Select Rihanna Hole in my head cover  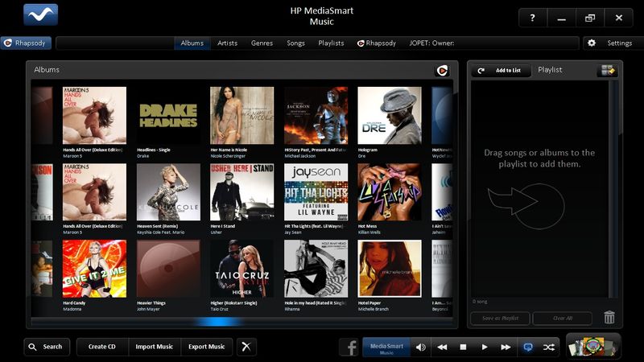pyautogui.click(x=316, y=269)
